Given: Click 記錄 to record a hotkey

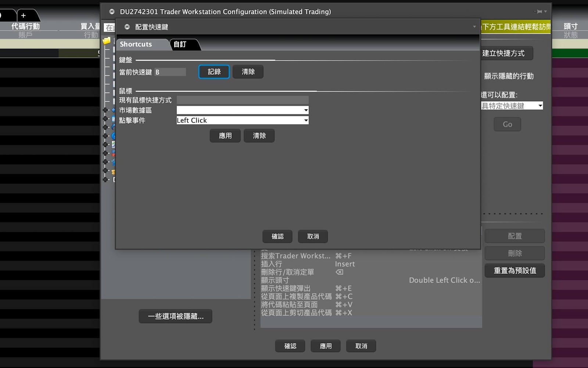Looking at the screenshot, I should 214,72.
